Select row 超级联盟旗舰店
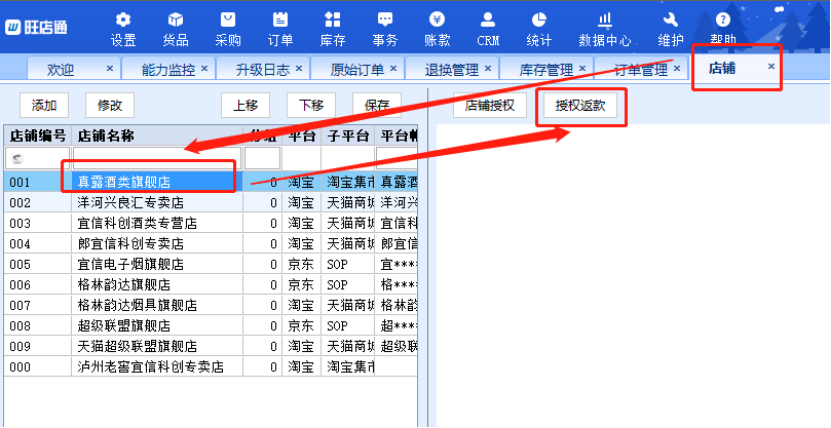Image resolution: width=831 pixels, height=428 pixels. [x=210, y=326]
